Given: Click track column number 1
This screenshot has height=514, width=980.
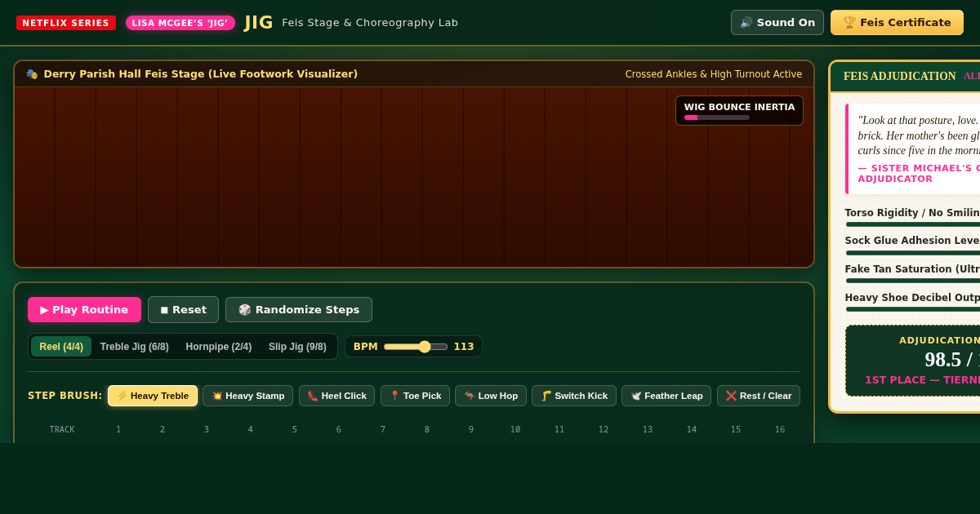Looking at the screenshot, I should coord(118,430).
